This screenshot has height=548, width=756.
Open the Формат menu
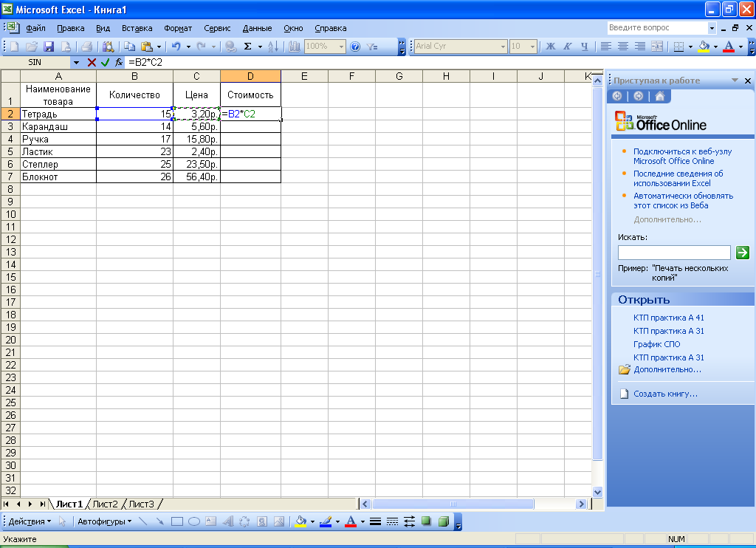pyautogui.click(x=178, y=28)
